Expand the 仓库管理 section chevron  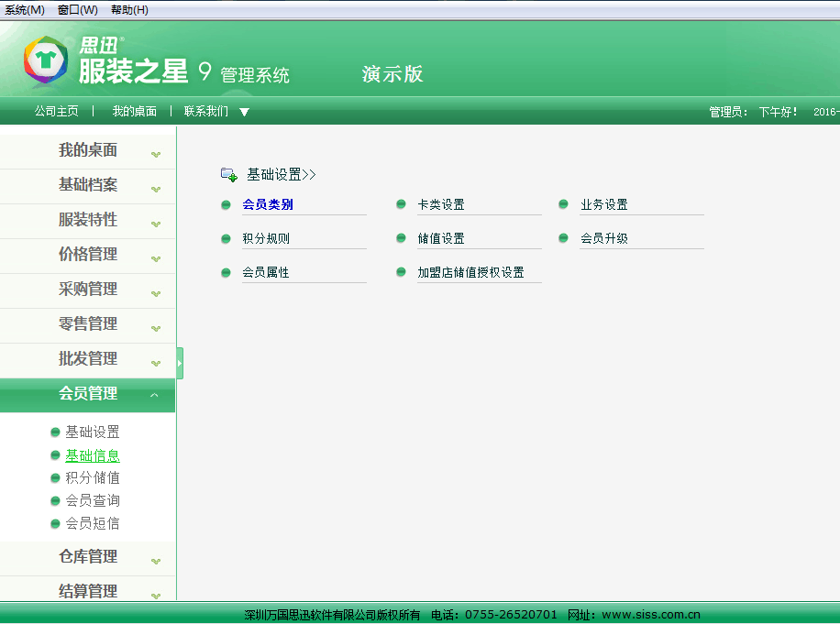[x=156, y=562]
